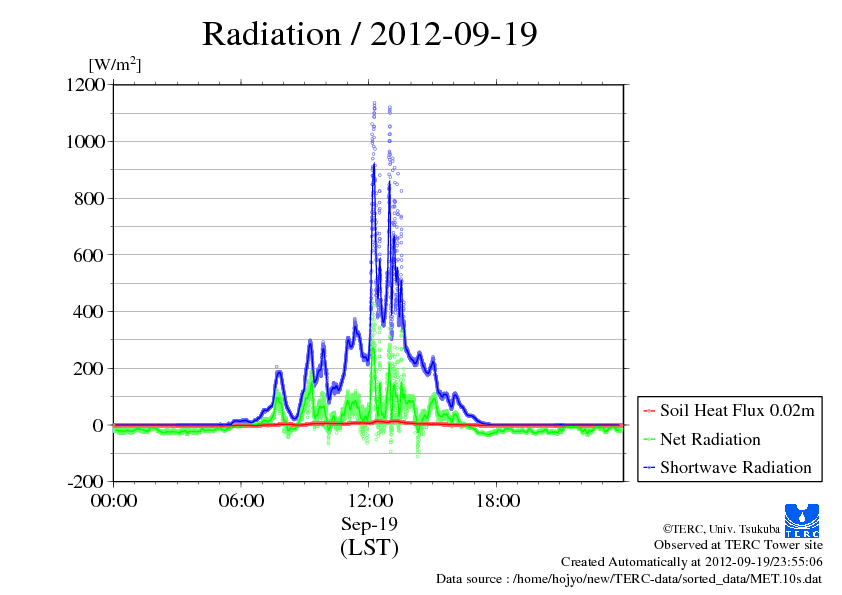Click the (LST) timezone label
842x595 pixels.
point(369,548)
